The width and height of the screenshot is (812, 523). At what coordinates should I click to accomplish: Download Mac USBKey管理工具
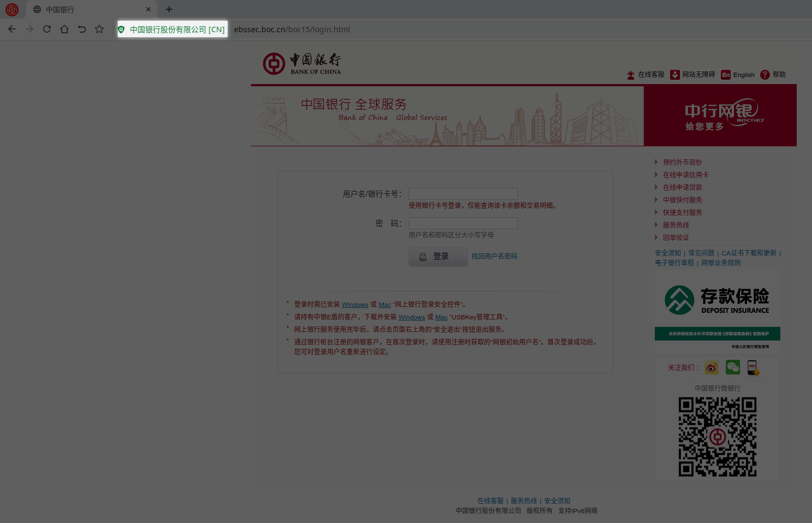[x=441, y=317]
